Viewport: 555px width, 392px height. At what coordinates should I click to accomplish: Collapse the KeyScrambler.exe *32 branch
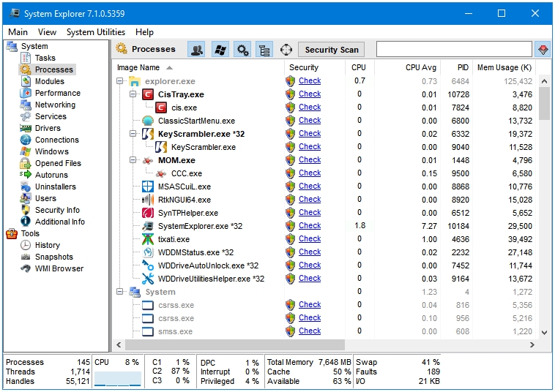tap(133, 134)
